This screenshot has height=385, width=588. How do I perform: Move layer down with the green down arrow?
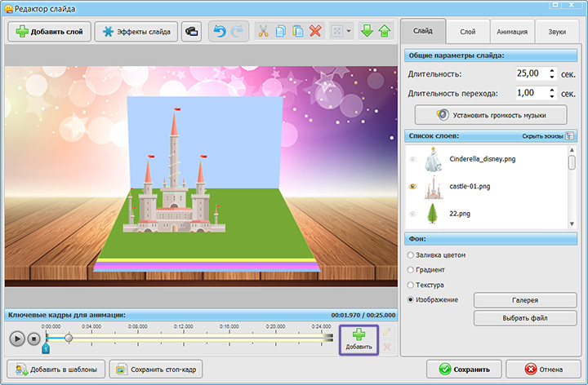pos(367,31)
